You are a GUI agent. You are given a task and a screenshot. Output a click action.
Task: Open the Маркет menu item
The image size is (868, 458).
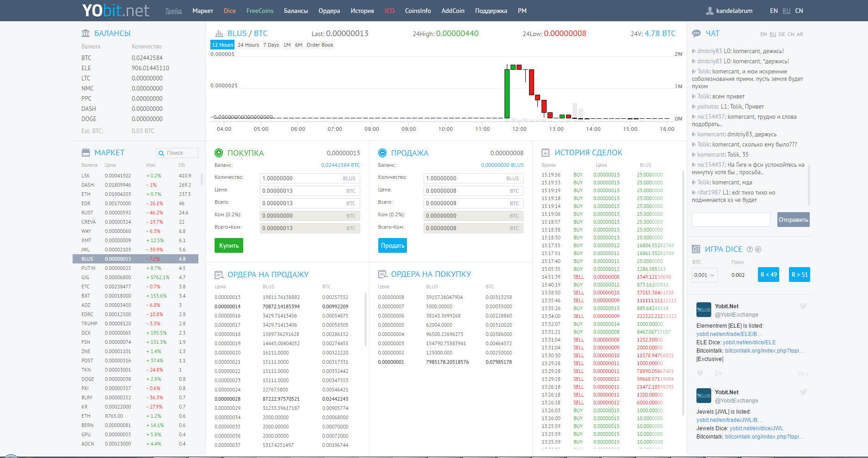[203, 11]
